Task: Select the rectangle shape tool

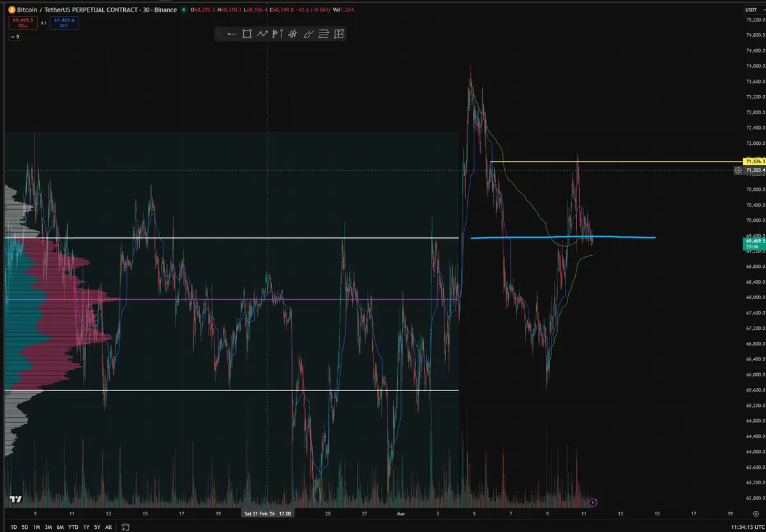Action: 247,34
